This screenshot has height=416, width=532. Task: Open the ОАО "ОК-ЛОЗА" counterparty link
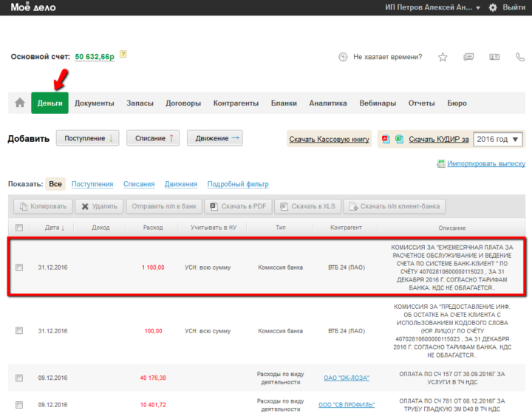pos(346,378)
